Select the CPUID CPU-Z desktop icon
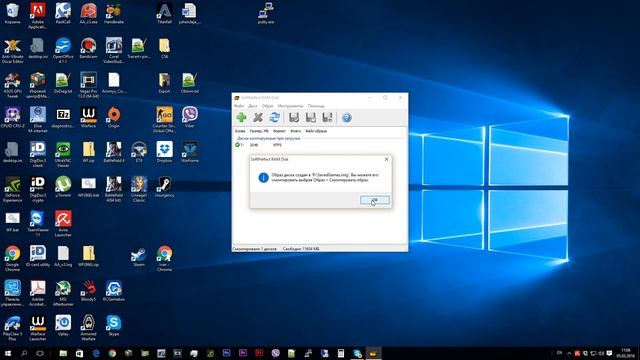 (x=13, y=118)
